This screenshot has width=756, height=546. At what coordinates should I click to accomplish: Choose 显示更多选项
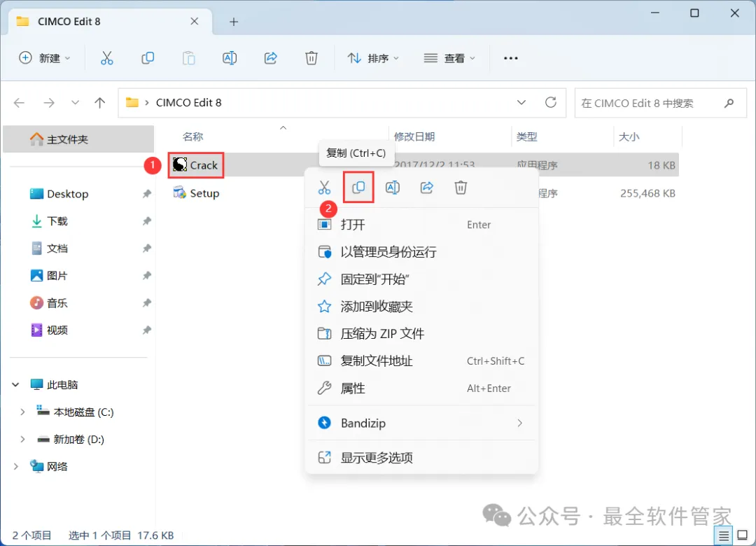pyautogui.click(x=421, y=457)
